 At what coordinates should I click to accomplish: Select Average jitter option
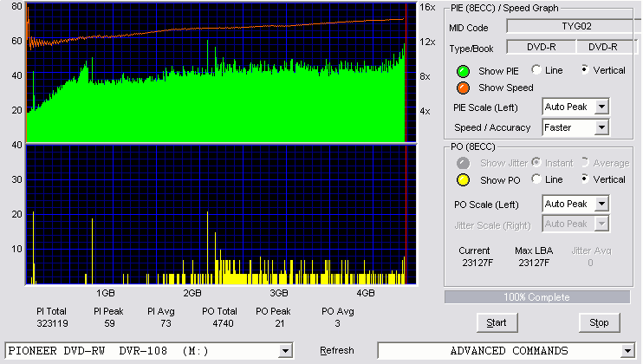coord(585,162)
